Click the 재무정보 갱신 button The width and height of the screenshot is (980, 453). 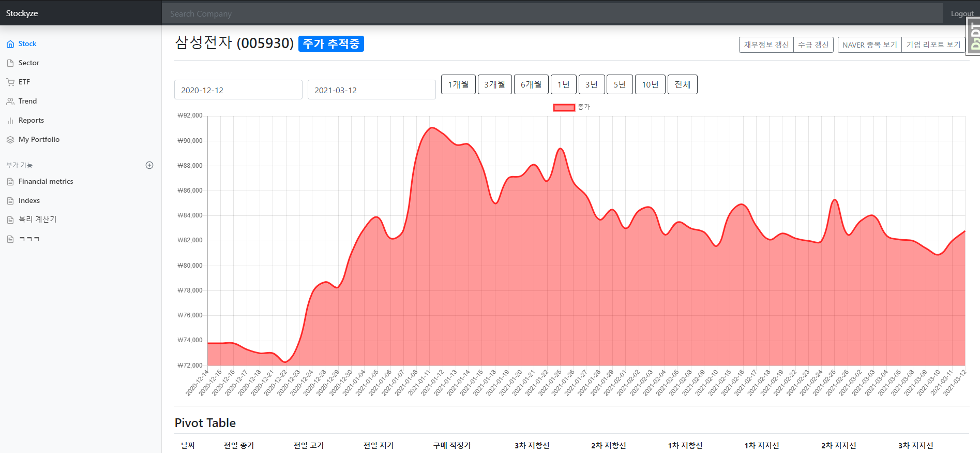(766, 45)
